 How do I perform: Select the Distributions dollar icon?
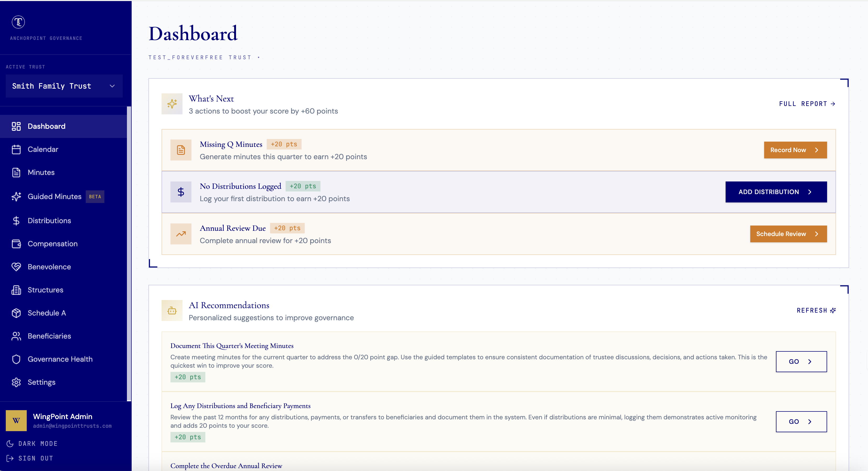(x=17, y=221)
